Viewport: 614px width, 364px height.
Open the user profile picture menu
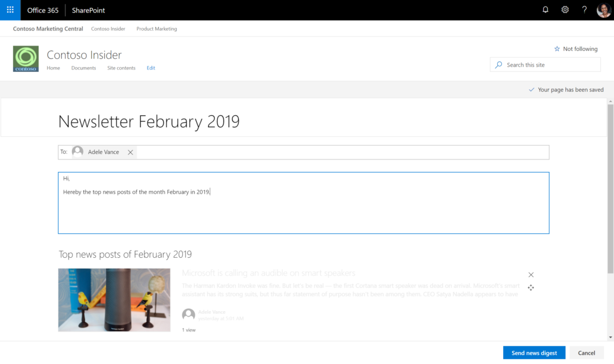pos(604,10)
